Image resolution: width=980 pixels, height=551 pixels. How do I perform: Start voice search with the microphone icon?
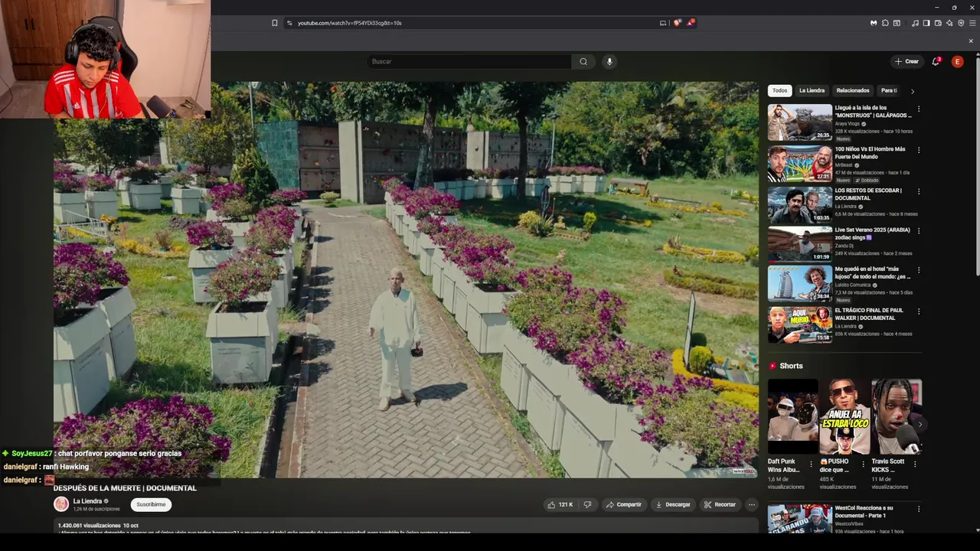tap(609, 61)
